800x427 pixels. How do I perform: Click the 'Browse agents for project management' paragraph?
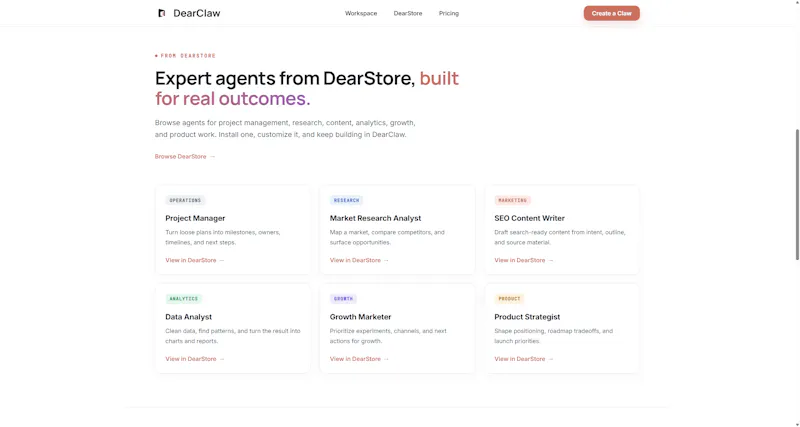coord(285,129)
